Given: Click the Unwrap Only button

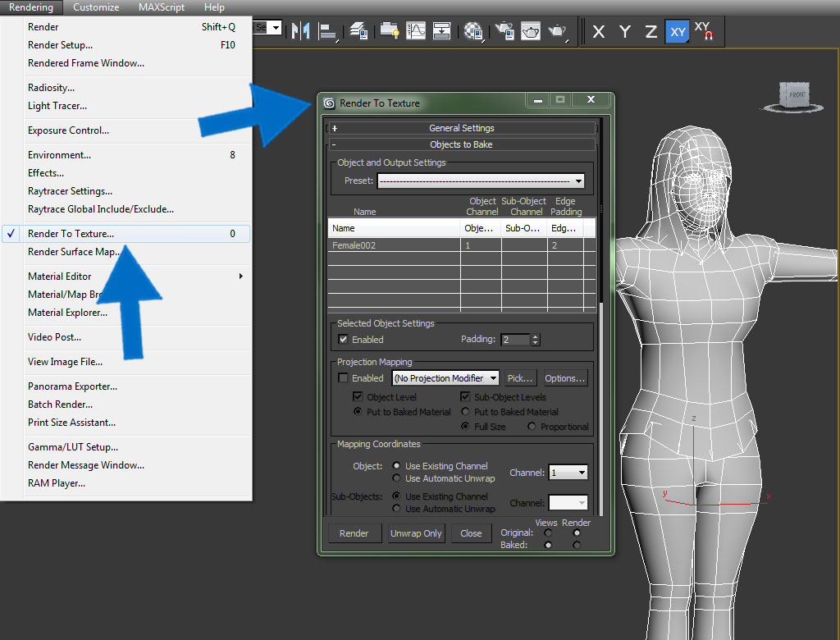Looking at the screenshot, I should (x=416, y=533).
